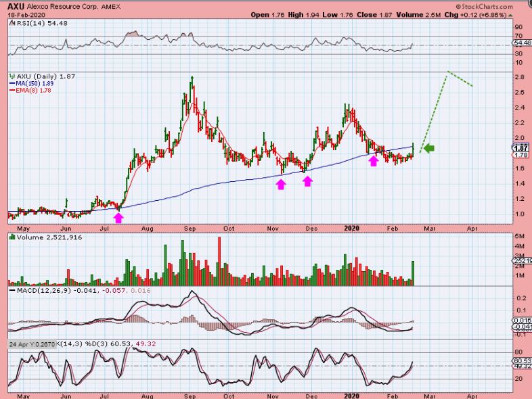Image resolution: width=532 pixels, height=399 pixels.
Task: Click the 54.48 RSI value tag on axis
Action: [523, 43]
